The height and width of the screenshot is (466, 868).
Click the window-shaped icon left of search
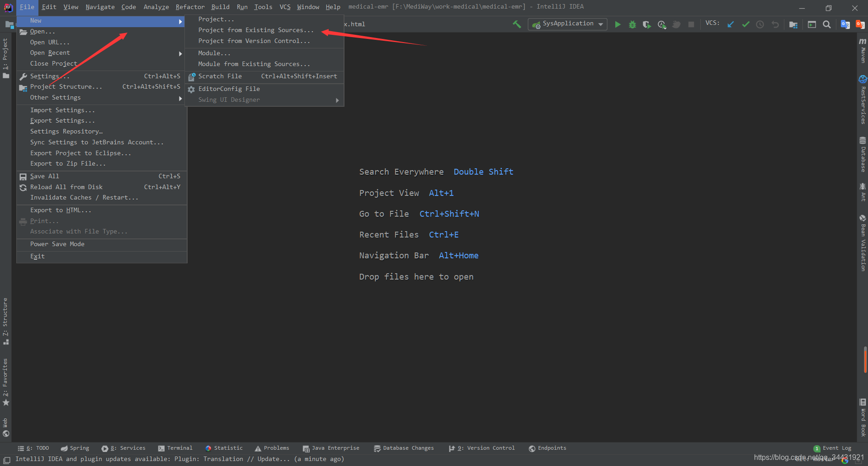point(812,24)
